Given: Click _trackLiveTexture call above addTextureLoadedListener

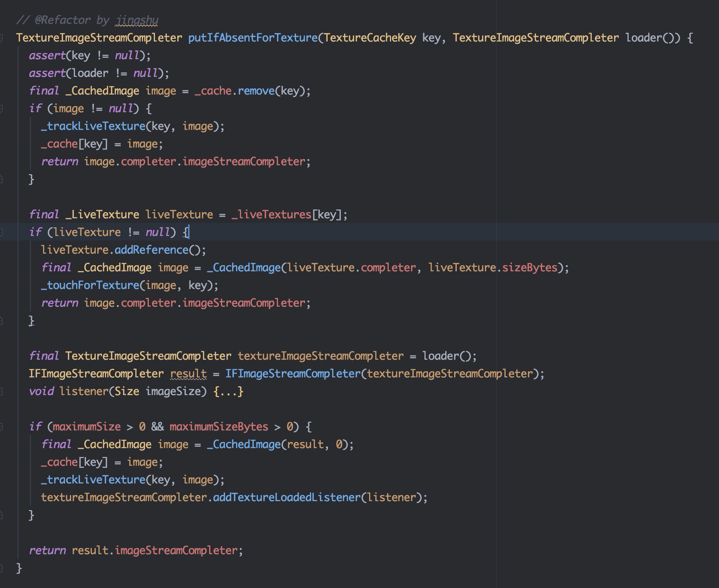Looking at the screenshot, I should (x=133, y=480).
